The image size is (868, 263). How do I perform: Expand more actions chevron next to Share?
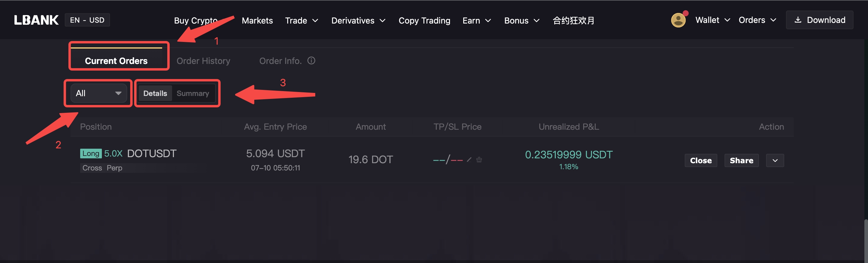click(775, 160)
